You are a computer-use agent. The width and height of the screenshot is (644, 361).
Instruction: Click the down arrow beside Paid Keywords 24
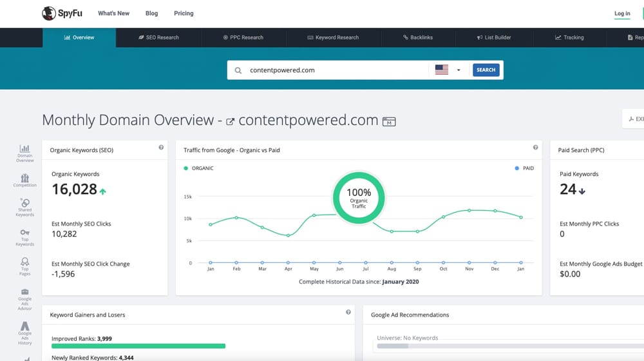[x=582, y=191]
